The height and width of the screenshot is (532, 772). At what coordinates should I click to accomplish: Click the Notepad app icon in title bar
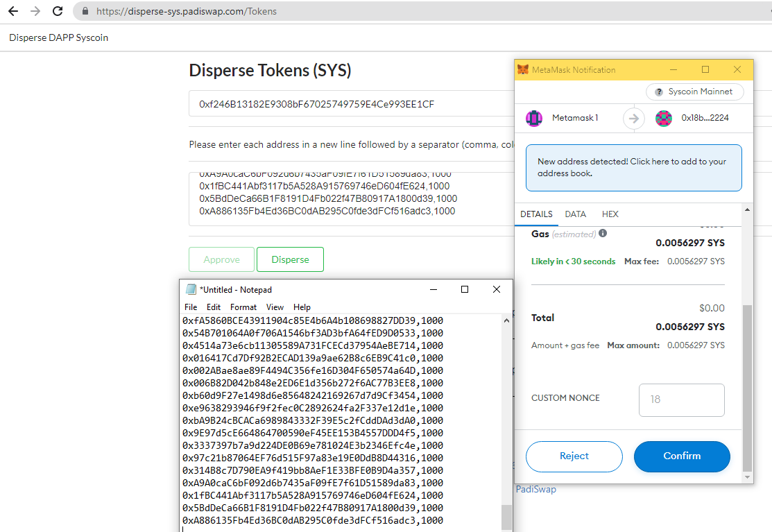191,289
